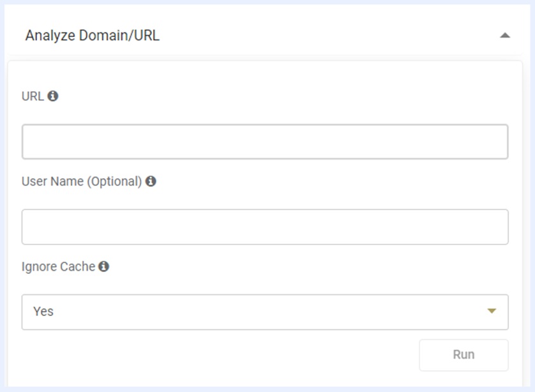The image size is (535, 392).
Task: Click the URL field label text
Action: [x=33, y=96]
